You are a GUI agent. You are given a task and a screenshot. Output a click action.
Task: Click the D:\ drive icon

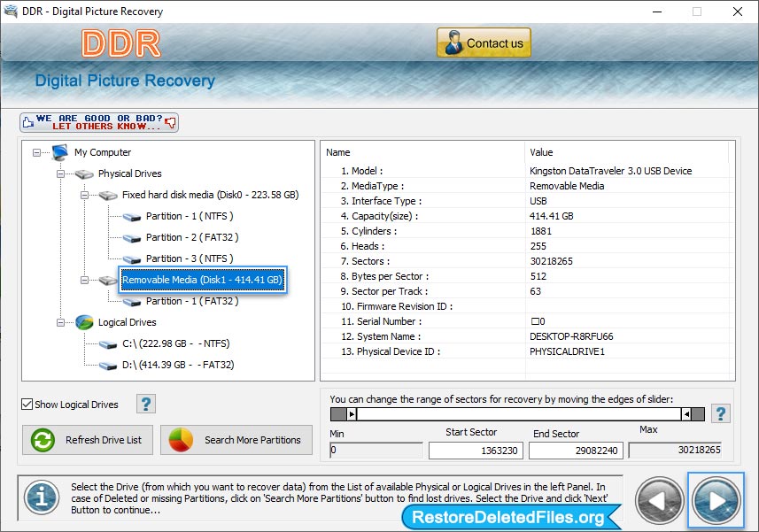click(x=108, y=366)
